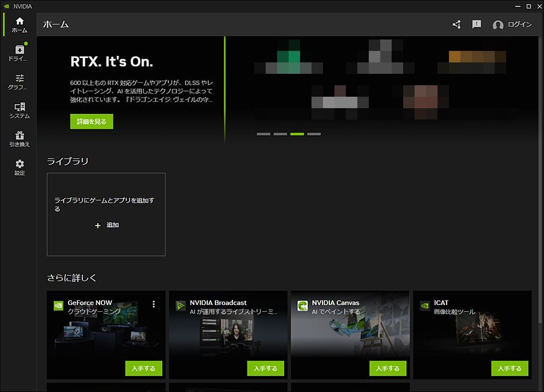Open the Redeem (引き換え) section
This screenshot has width=544, height=392.
[19, 138]
